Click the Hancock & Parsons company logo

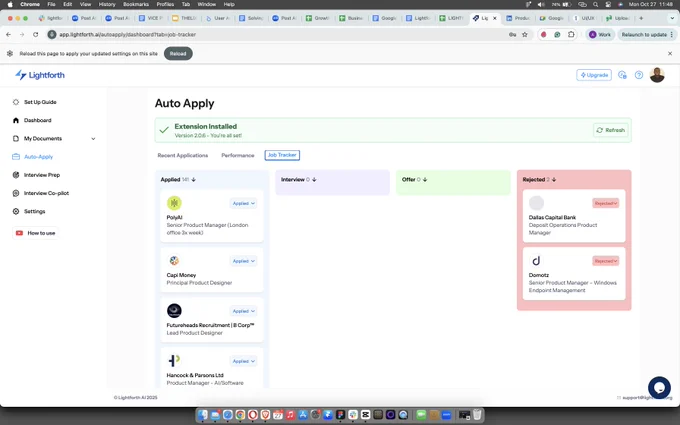(174, 361)
